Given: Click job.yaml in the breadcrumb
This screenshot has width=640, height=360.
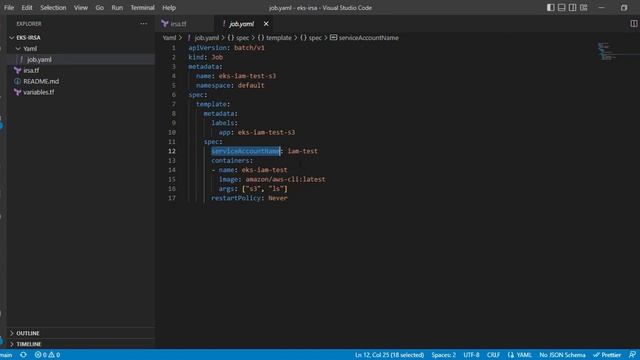Looking at the screenshot, I should pos(207,38).
